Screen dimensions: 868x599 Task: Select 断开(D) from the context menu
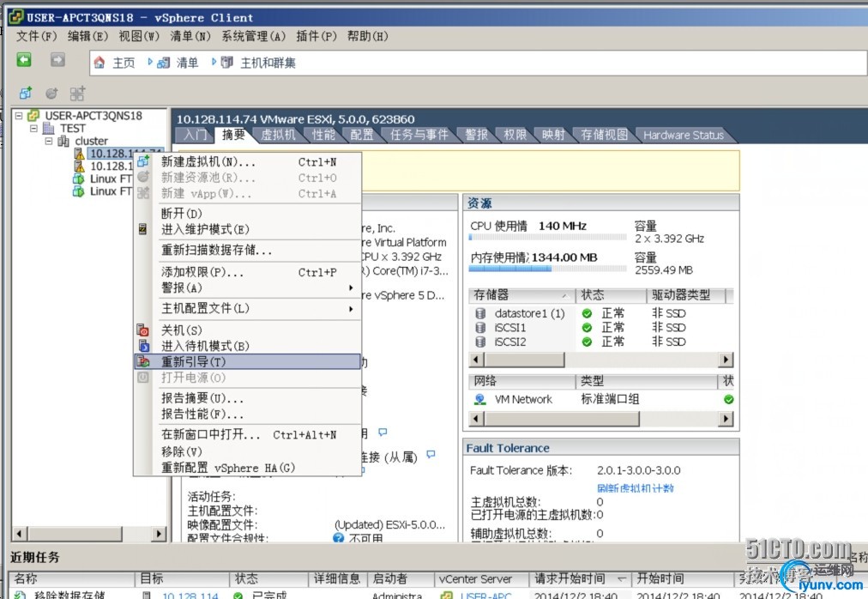point(248,214)
